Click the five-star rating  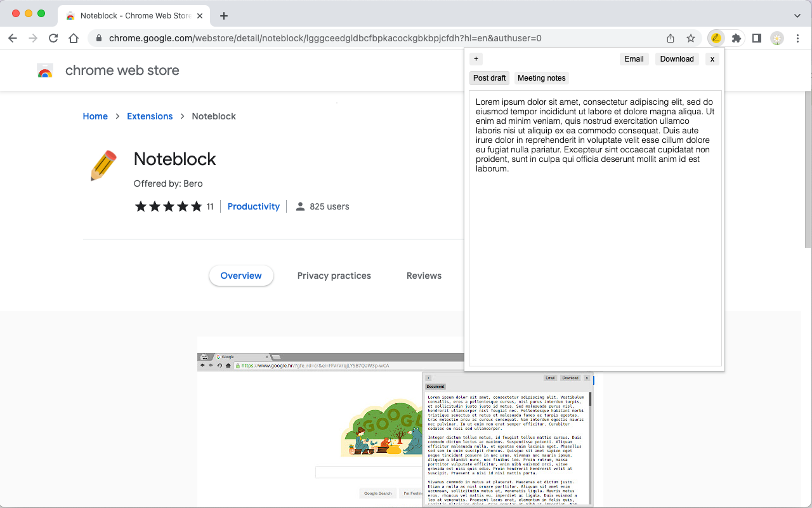point(168,206)
